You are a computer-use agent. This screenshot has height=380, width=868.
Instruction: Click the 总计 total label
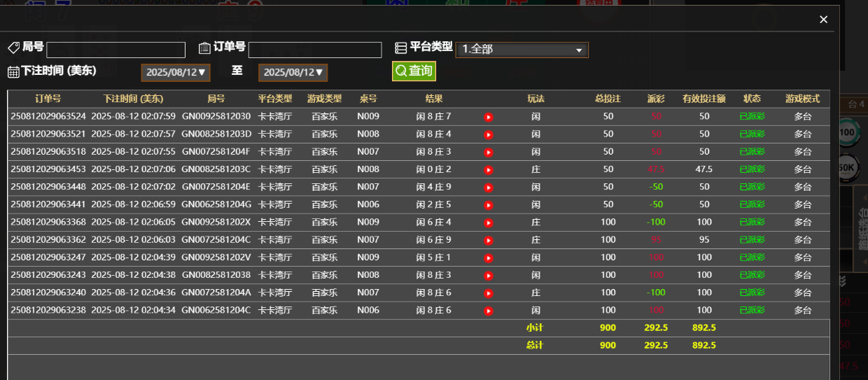coord(535,345)
